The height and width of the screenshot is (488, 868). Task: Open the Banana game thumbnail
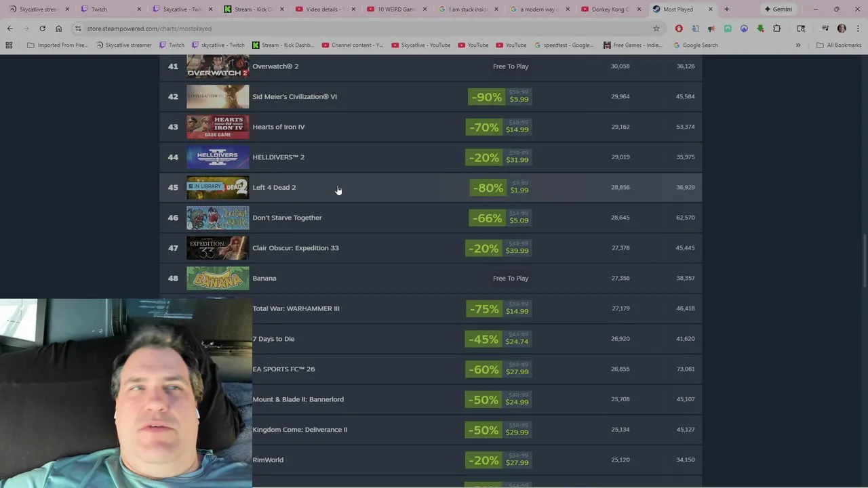(218, 278)
